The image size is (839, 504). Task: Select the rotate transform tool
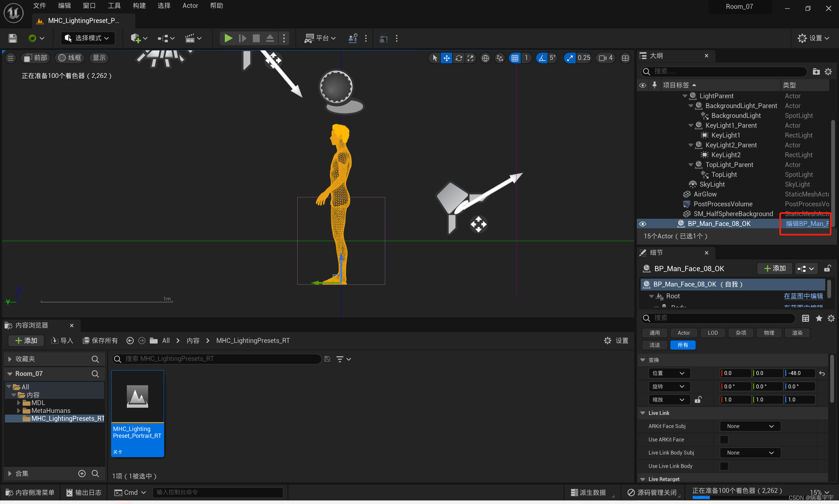(459, 58)
